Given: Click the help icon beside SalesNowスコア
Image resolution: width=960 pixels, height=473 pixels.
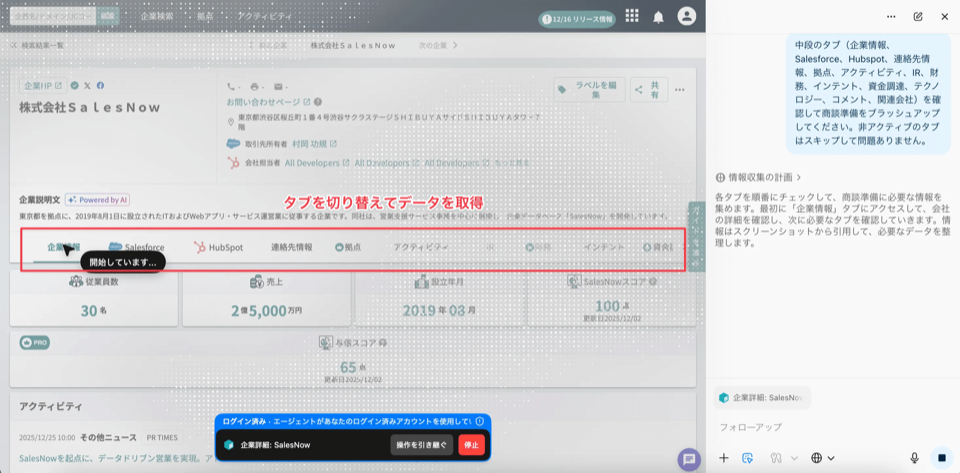Looking at the screenshot, I should point(653,281).
